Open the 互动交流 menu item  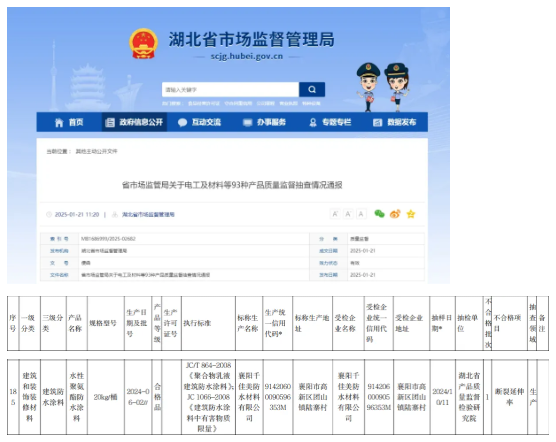pos(200,122)
